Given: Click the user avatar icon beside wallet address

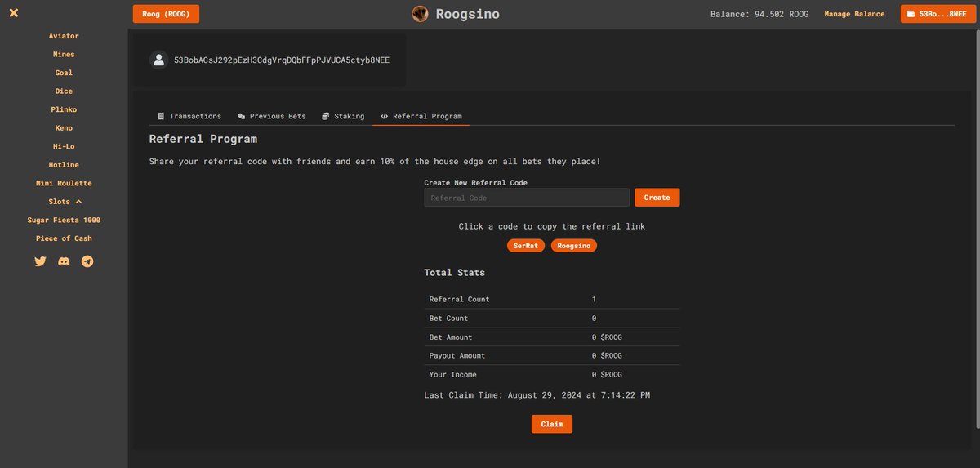Looking at the screenshot, I should tap(158, 60).
